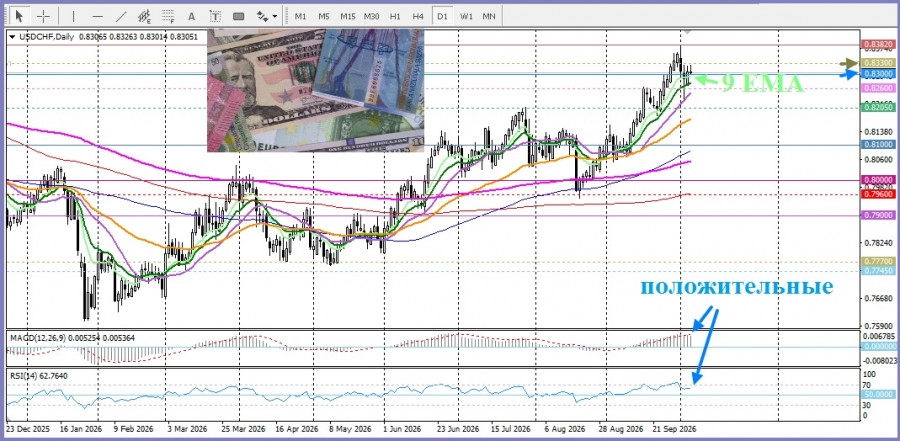Click the 0.77700 price label
Screen dimensions: 900x441
coord(878,261)
